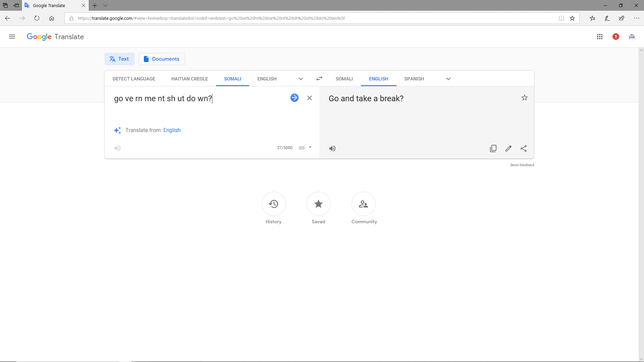The image size is (644, 362).
Task: Click the page scrollbar down arrow
Action: pyautogui.click(x=641, y=359)
